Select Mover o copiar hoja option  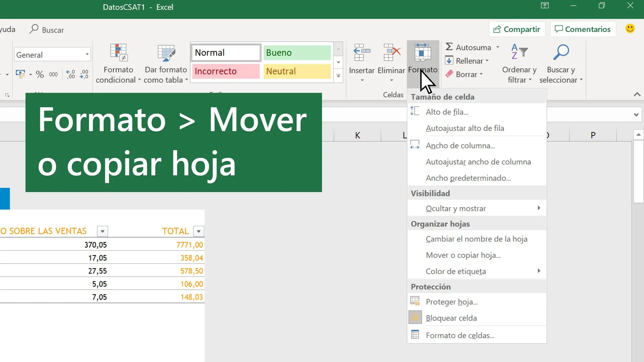463,255
